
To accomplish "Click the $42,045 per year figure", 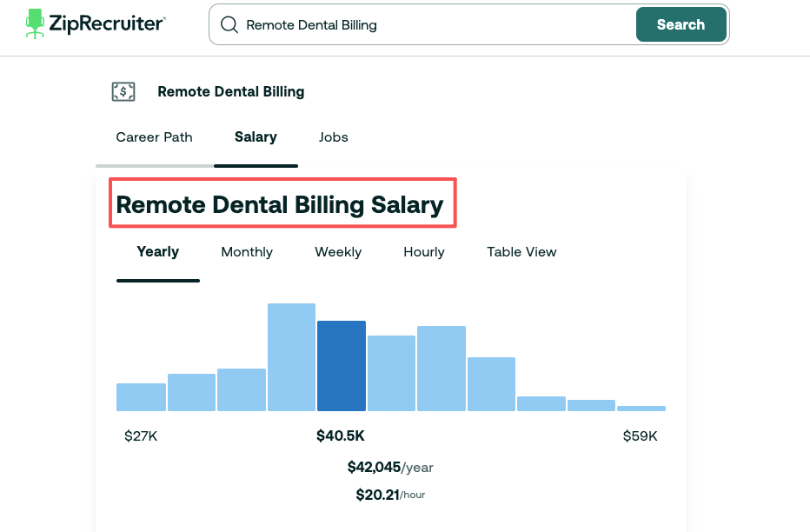I will coord(390,467).
